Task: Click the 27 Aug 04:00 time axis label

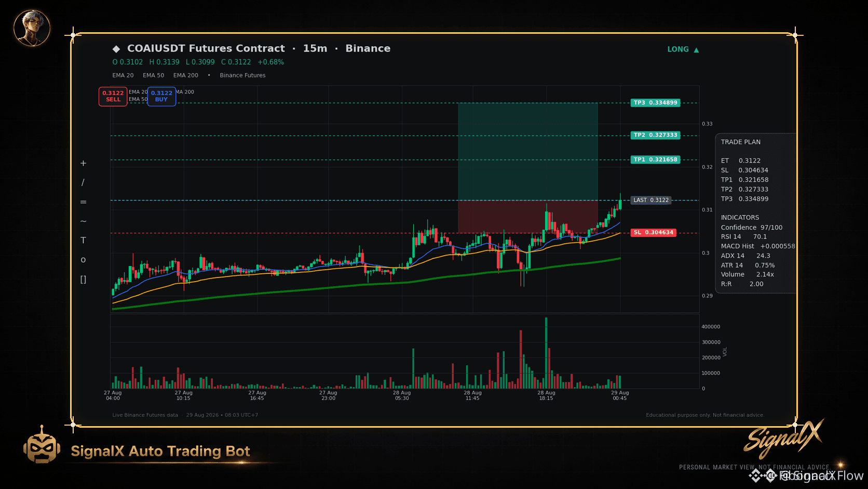Action: pyautogui.click(x=113, y=395)
